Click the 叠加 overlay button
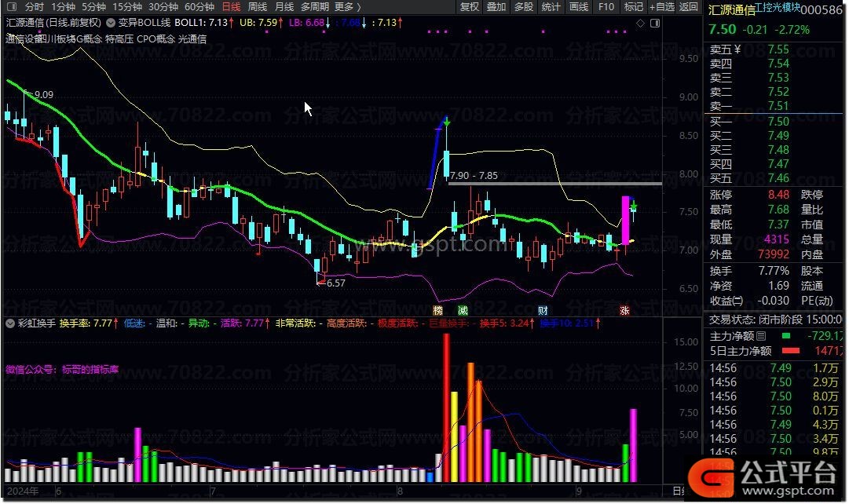Viewport: 849px width, 504px height. click(x=496, y=7)
